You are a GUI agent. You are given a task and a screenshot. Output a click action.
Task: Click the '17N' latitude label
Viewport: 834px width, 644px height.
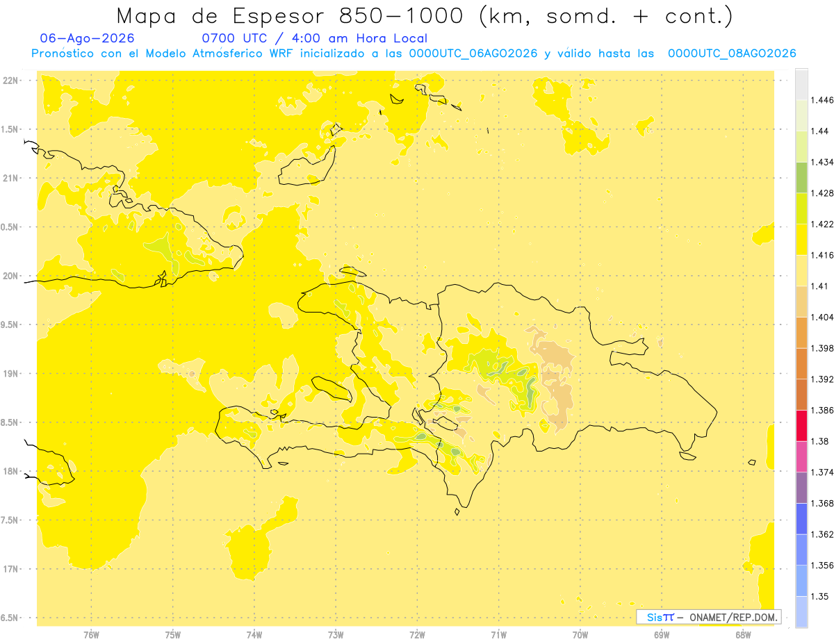(x=10, y=569)
